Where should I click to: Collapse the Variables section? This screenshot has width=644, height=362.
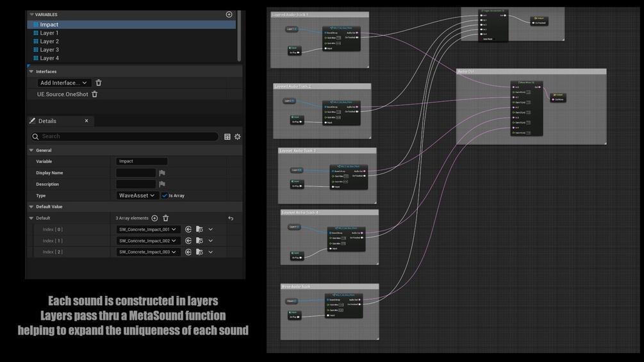[x=31, y=14]
